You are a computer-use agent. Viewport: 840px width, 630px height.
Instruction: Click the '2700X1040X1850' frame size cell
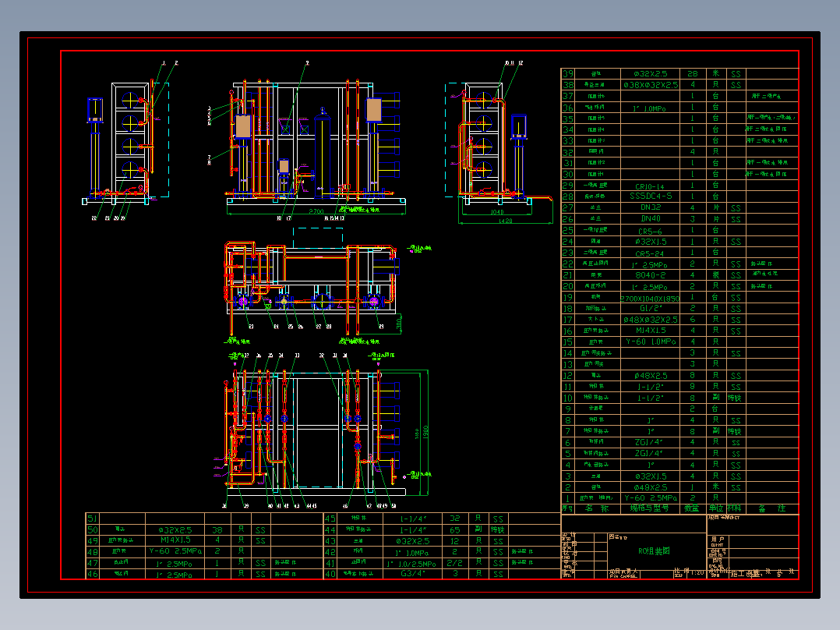tap(650, 298)
